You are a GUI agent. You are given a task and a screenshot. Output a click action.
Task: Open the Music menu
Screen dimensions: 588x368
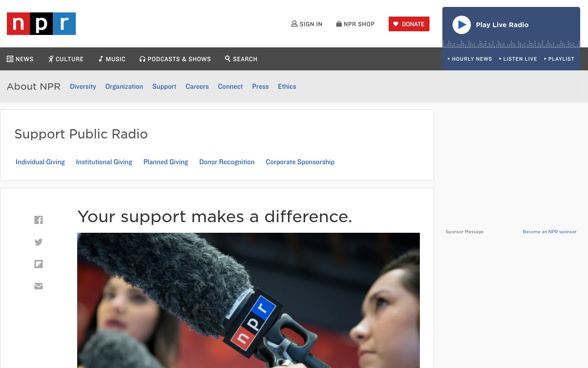click(x=112, y=59)
